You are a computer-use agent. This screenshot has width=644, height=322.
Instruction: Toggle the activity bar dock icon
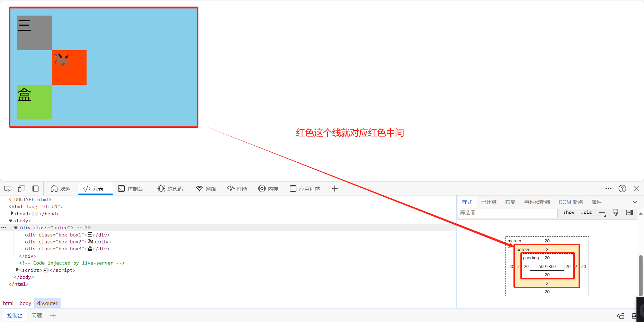point(35,189)
